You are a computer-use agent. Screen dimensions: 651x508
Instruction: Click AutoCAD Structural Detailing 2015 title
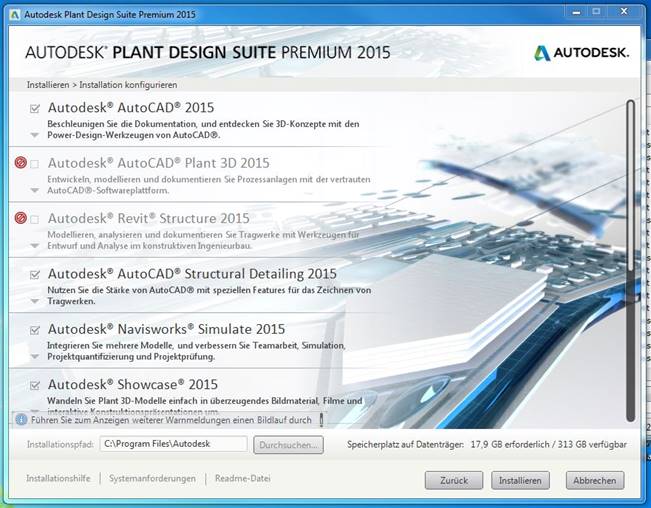coord(192,274)
